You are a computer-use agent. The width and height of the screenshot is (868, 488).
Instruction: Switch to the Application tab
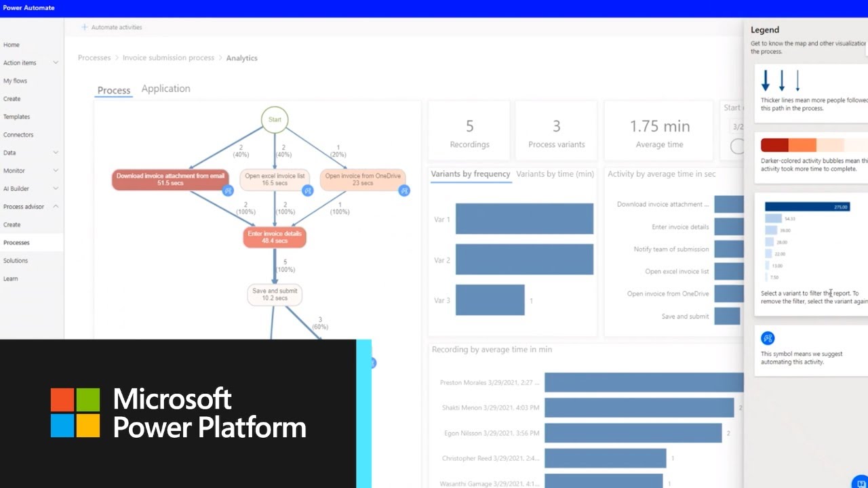pyautogui.click(x=165, y=89)
